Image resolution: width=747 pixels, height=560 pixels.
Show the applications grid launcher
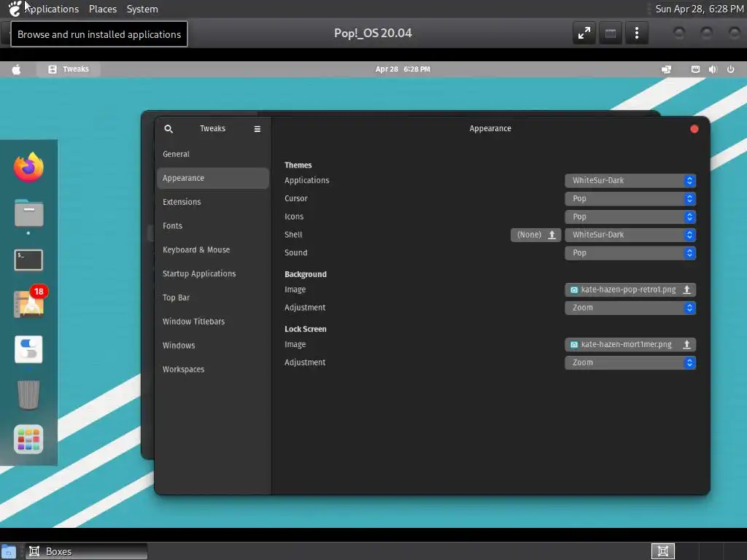point(28,439)
